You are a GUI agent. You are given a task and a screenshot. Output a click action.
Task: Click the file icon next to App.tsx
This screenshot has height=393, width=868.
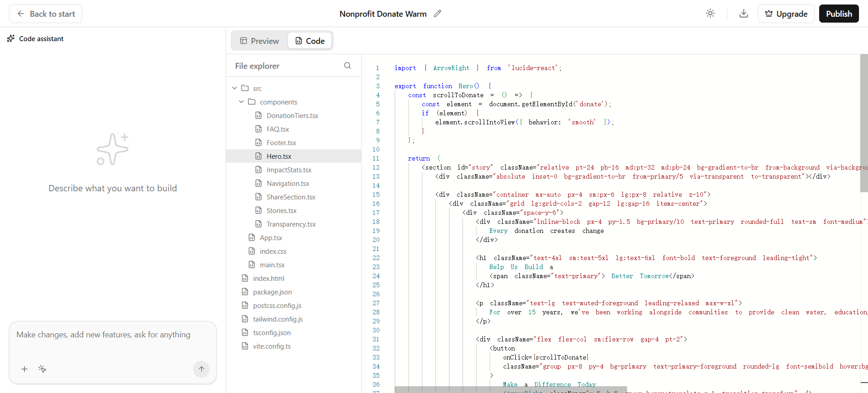(252, 237)
